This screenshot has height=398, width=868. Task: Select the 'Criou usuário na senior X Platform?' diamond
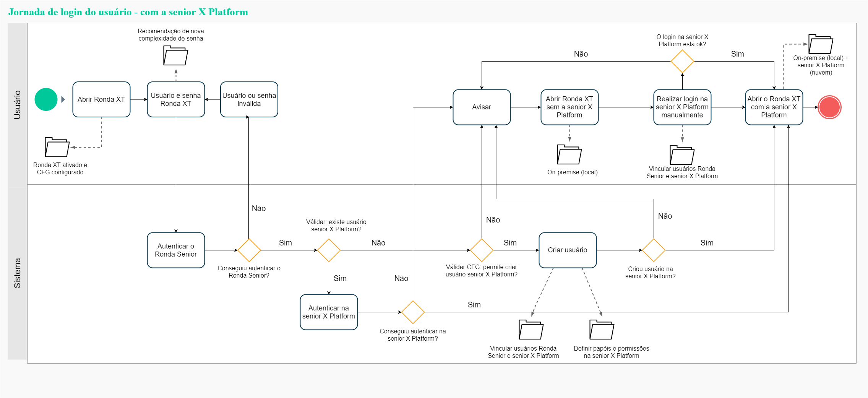654,250
